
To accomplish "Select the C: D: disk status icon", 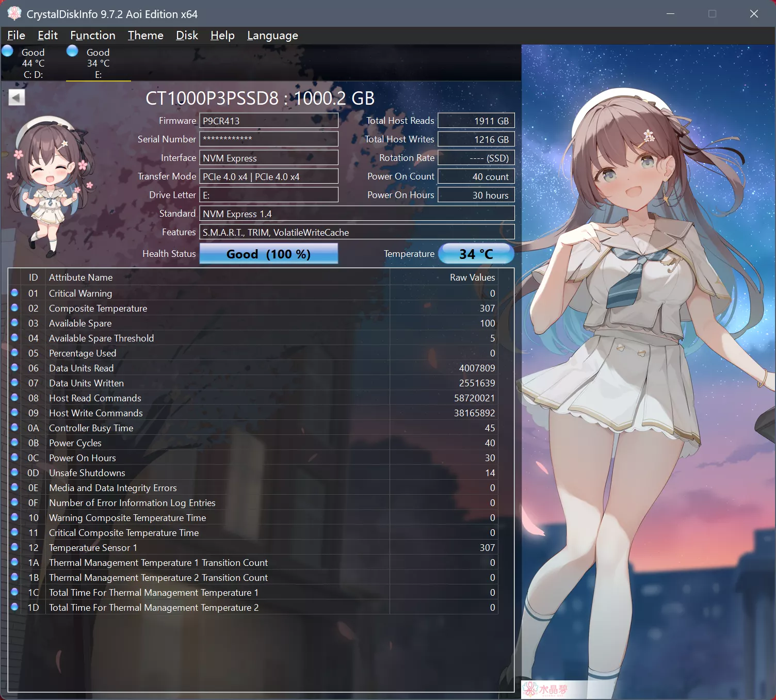I will (8, 51).
